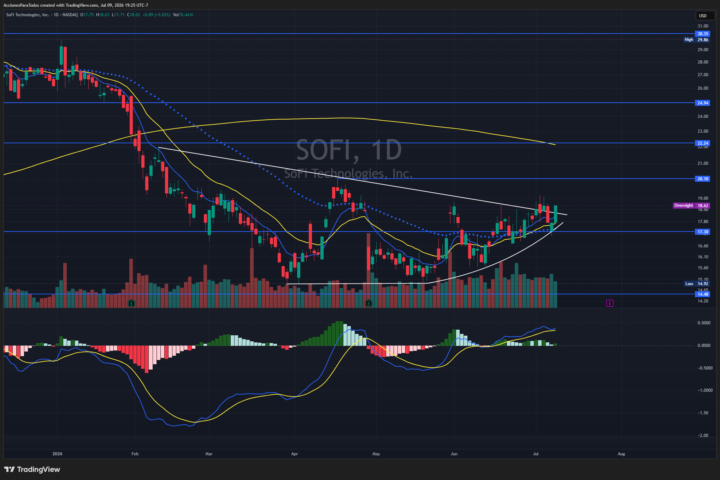The width and height of the screenshot is (720, 480).
Task: Click the green earnings marker near Feb
Action: pyautogui.click(x=131, y=303)
